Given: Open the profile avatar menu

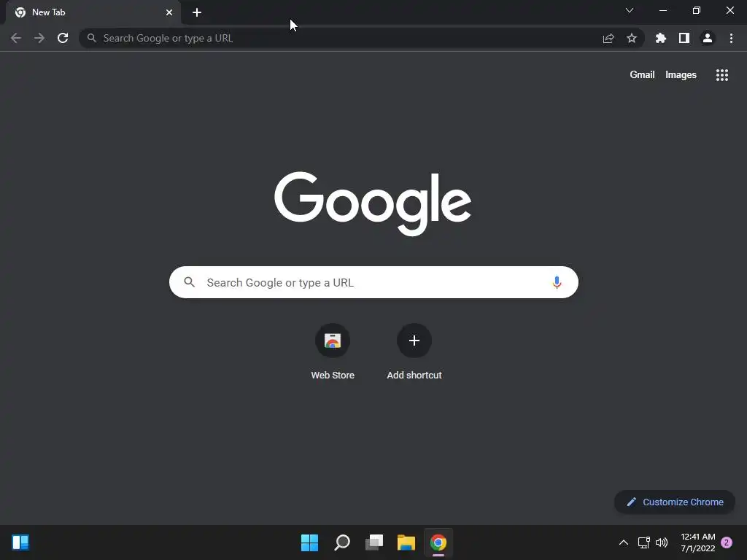Looking at the screenshot, I should [x=708, y=38].
